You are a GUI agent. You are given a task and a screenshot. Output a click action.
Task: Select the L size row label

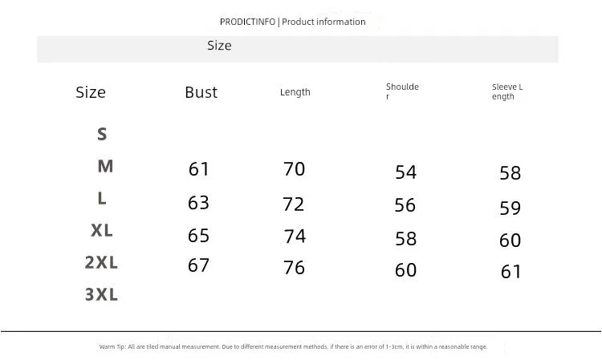[102, 199]
